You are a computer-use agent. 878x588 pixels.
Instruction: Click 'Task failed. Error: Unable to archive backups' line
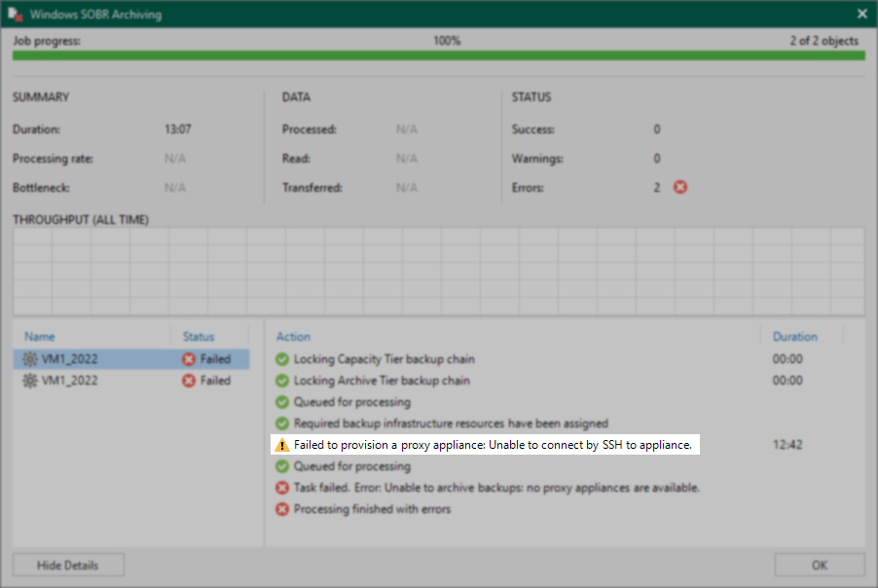496,488
